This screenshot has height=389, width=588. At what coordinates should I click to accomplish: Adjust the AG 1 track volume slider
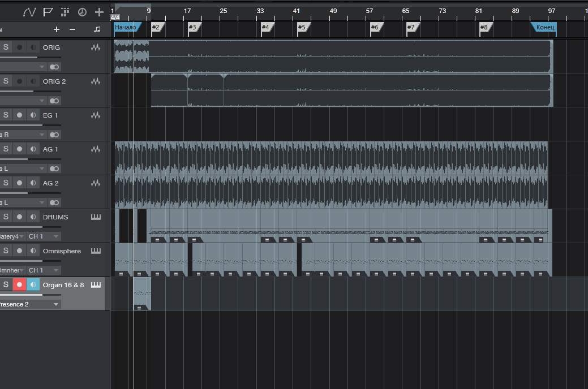point(30,159)
